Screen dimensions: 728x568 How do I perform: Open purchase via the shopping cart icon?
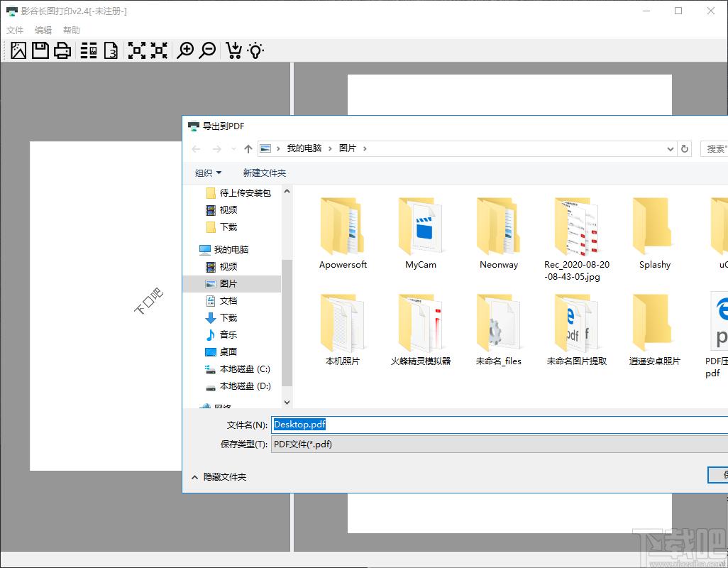click(x=233, y=50)
